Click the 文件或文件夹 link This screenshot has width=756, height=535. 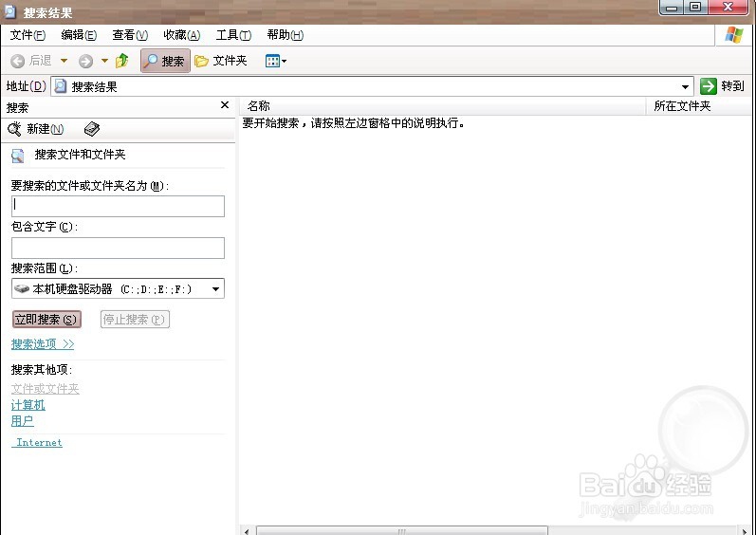tap(46, 389)
